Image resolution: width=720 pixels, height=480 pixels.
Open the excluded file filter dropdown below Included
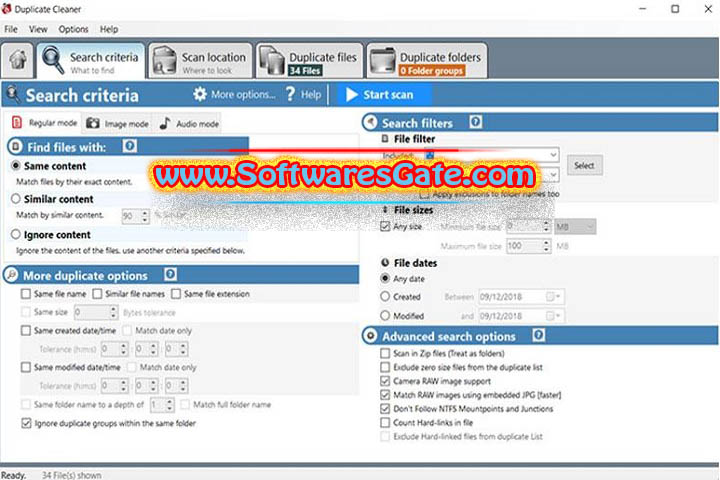coord(553,175)
